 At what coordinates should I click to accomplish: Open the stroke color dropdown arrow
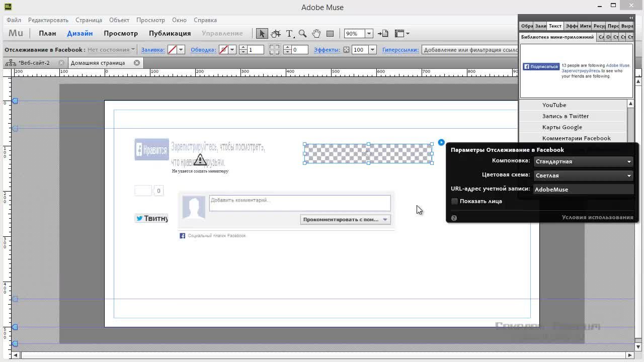(232, 50)
